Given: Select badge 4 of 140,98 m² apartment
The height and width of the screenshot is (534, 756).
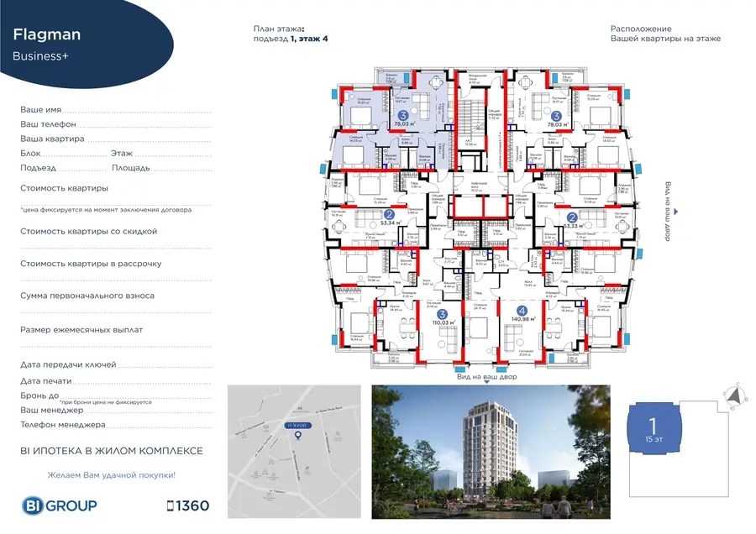Looking at the screenshot, I should [521, 311].
